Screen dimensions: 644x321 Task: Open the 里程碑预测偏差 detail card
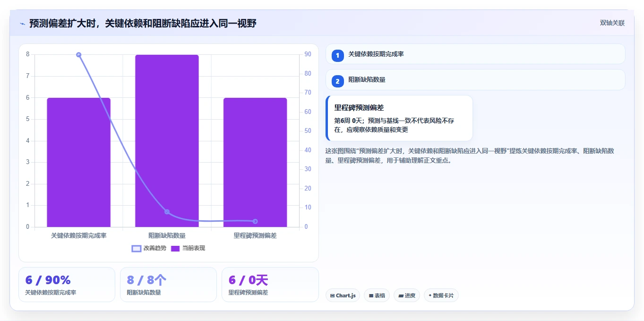pos(399,118)
